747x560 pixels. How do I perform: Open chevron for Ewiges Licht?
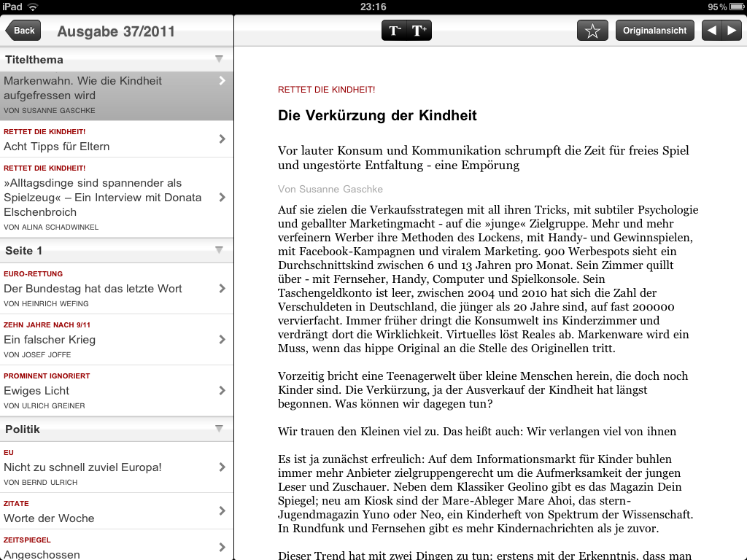(x=222, y=391)
